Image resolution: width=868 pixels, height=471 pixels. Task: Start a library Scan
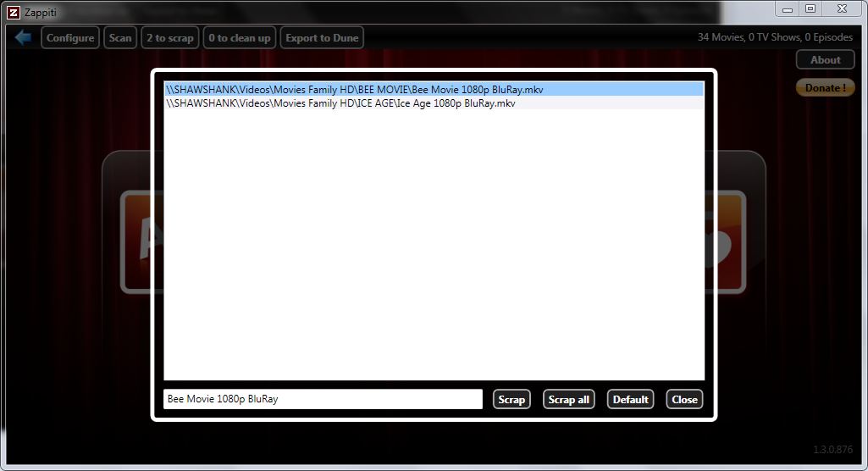click(120, 37)
